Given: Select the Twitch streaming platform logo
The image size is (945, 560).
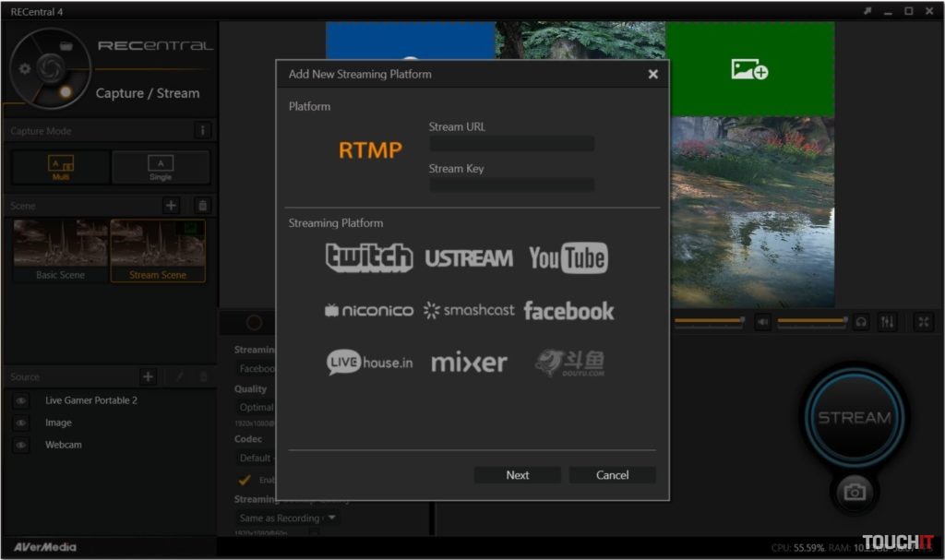Looking at the screenshot, I should coord(369,257).
